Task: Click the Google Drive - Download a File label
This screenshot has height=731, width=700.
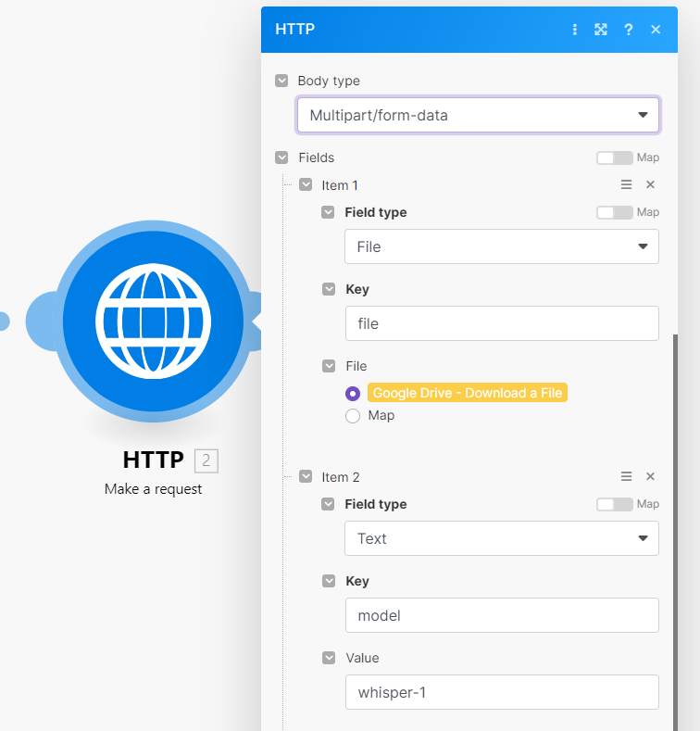Action: pos(468,393)
